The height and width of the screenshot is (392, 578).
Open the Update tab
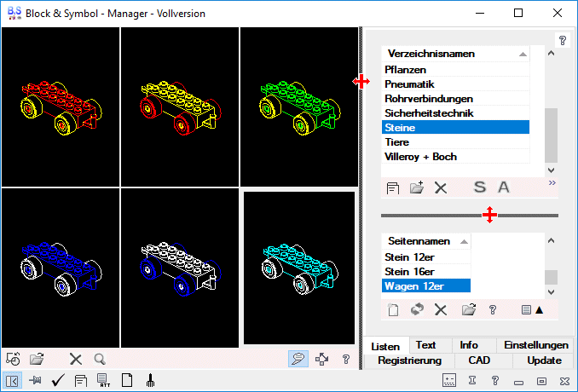tap(545, 360)
